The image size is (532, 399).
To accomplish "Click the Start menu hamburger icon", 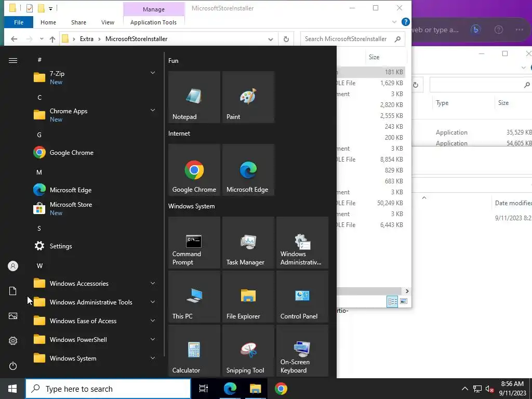I will [13, 60].
